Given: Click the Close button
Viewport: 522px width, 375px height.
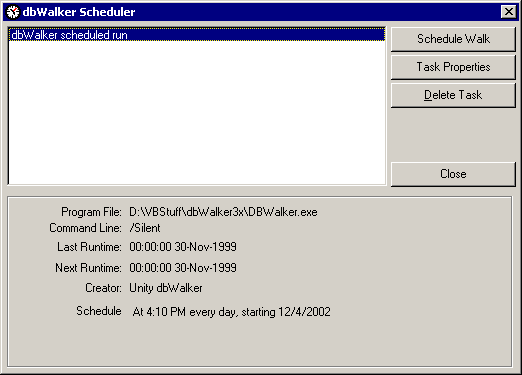Looking at the screenshot, I should (453, 174).
